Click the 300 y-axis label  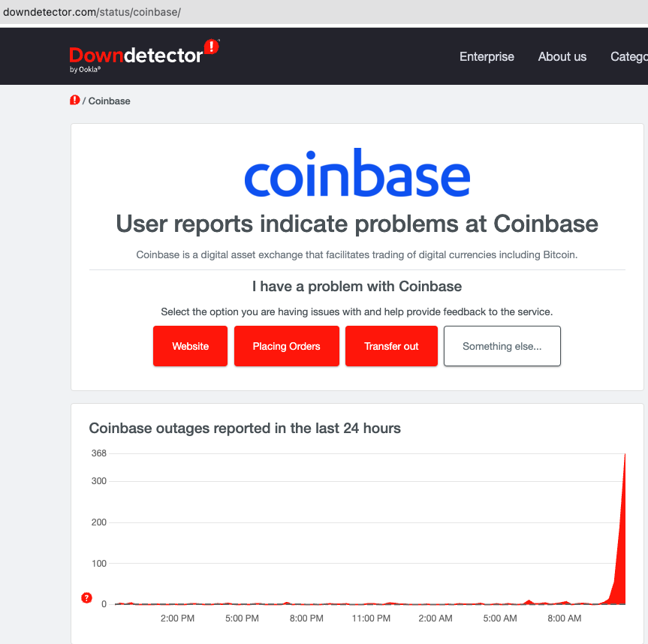click(x=99, y=481)
